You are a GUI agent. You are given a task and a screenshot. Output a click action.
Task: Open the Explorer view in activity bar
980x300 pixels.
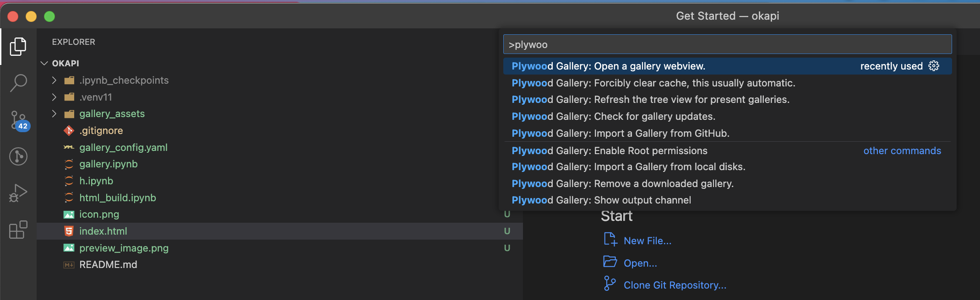point(18,46)
